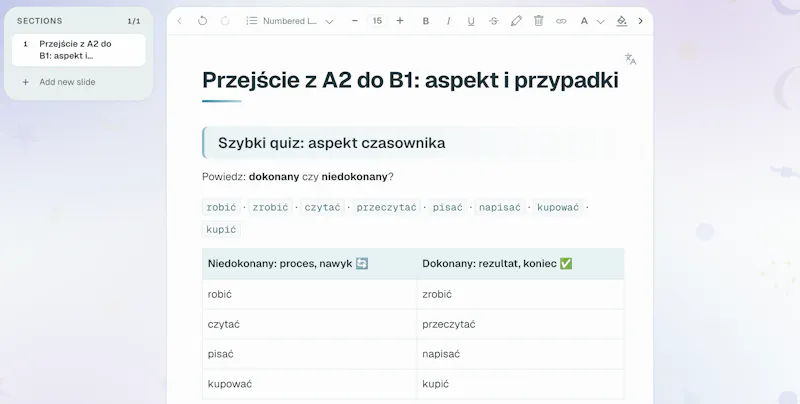Go back with the left chevron

coord(180,21)
